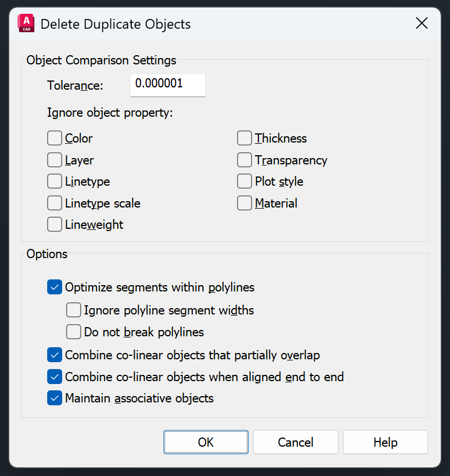The width and height of the screenshot is (450, 476).
Task: Open Help for this dialog
Action: point(385,442)
